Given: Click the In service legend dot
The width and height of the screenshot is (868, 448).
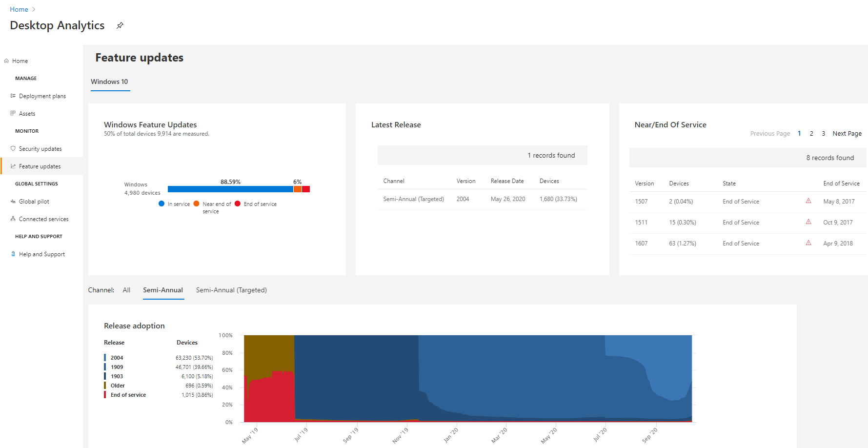Looking at the screenshot, I should pyautogui.click(x=161, y=204).
